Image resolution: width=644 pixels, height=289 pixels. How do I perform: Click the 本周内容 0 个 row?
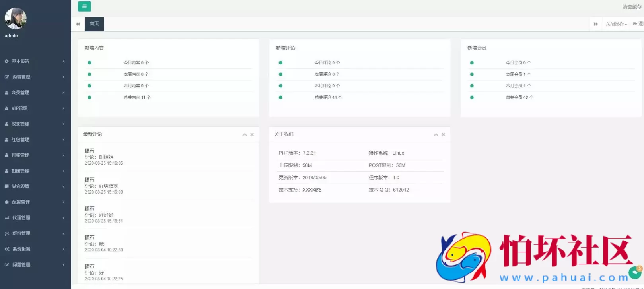point(169,74)
